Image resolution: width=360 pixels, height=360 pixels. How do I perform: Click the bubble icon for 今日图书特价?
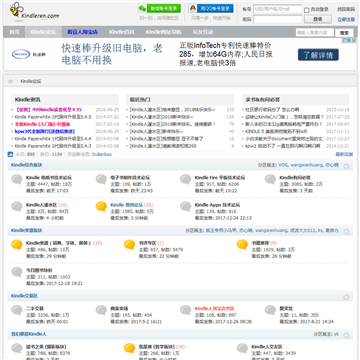point(17,272)
